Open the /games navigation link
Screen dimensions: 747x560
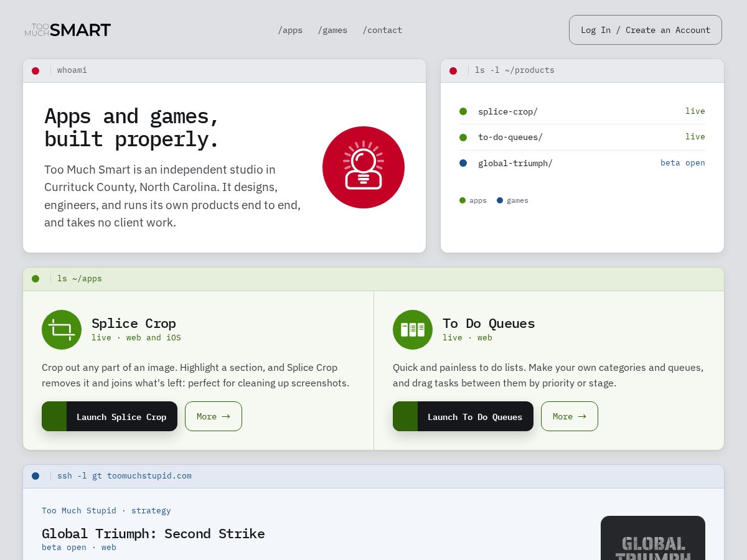(332, 30)
